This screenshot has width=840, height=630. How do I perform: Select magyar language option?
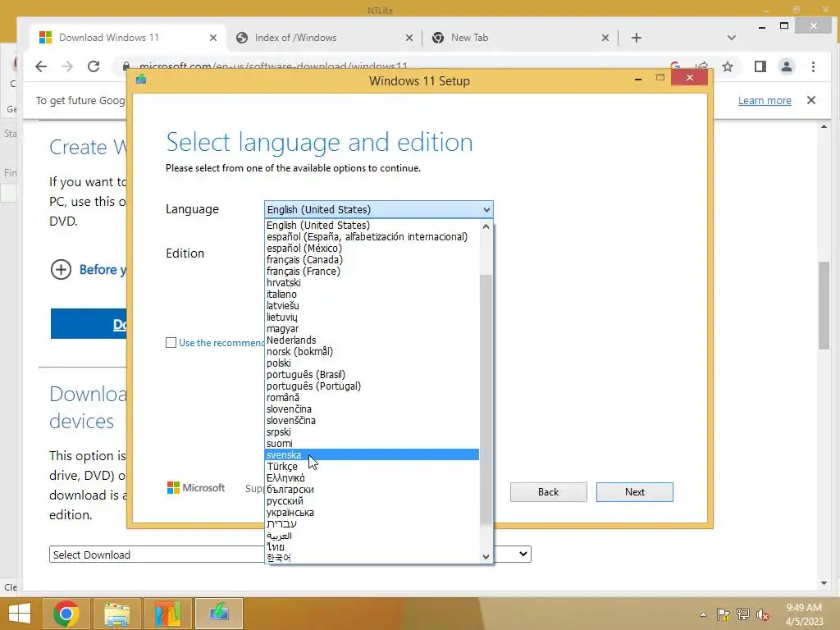(372, 329)
